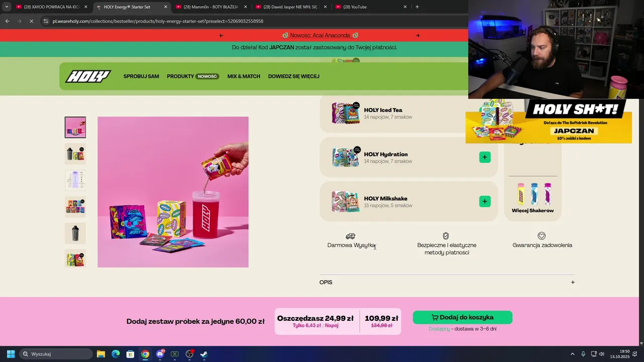644x362 pixels.
Task: Add HOLY Hydration with its plus button
Action: (485, 157)
